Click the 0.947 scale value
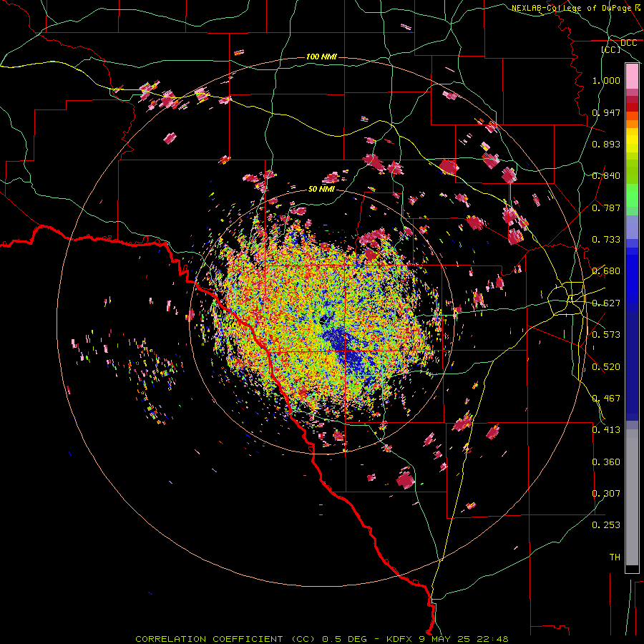This screenshot has width=644, height=644. tap(606, 112)
